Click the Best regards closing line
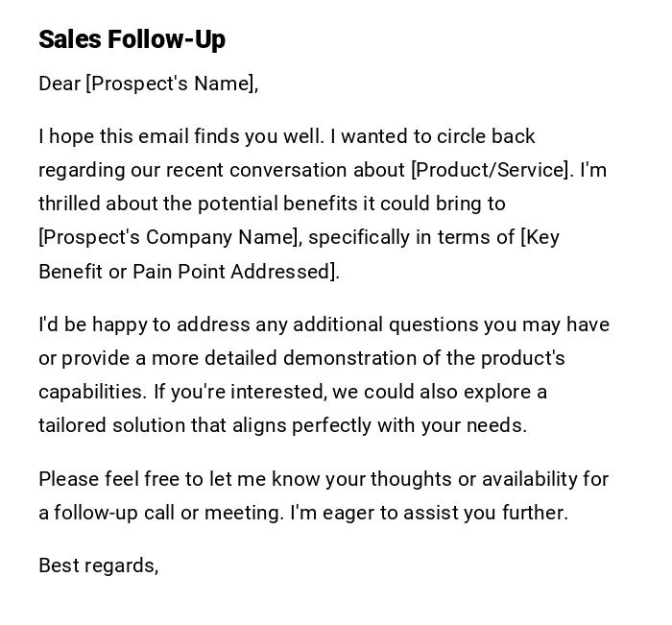The image size is (672, 625). (98, 565)
